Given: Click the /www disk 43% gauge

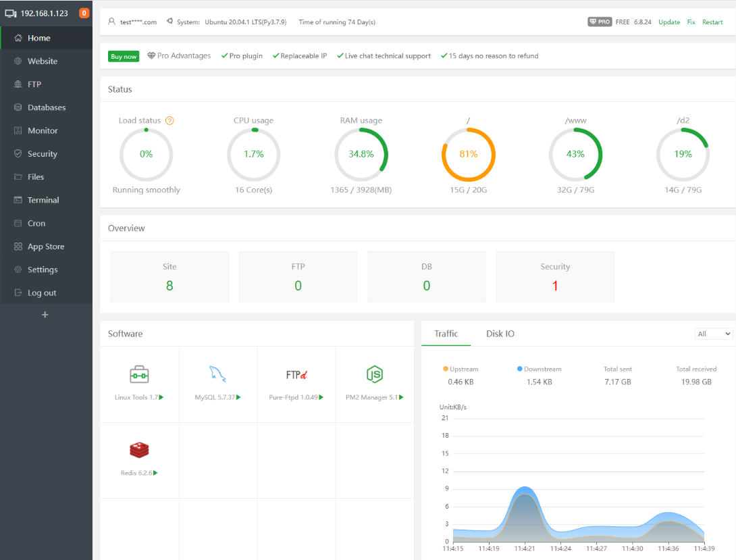Looking at the screenshot, I should click(575, 155).
